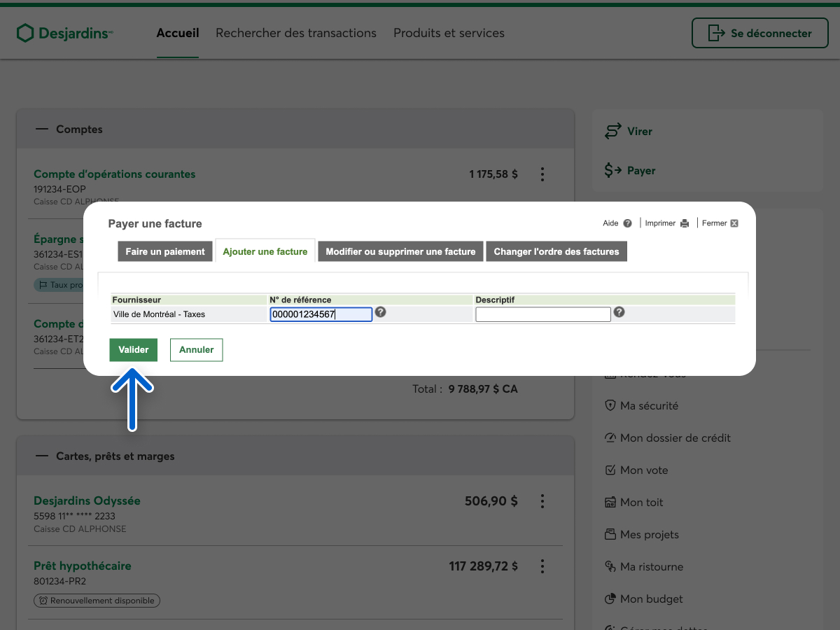Click into the Descriptif text field
This screenshot has width=840, height=630.
tap(542, 315)
